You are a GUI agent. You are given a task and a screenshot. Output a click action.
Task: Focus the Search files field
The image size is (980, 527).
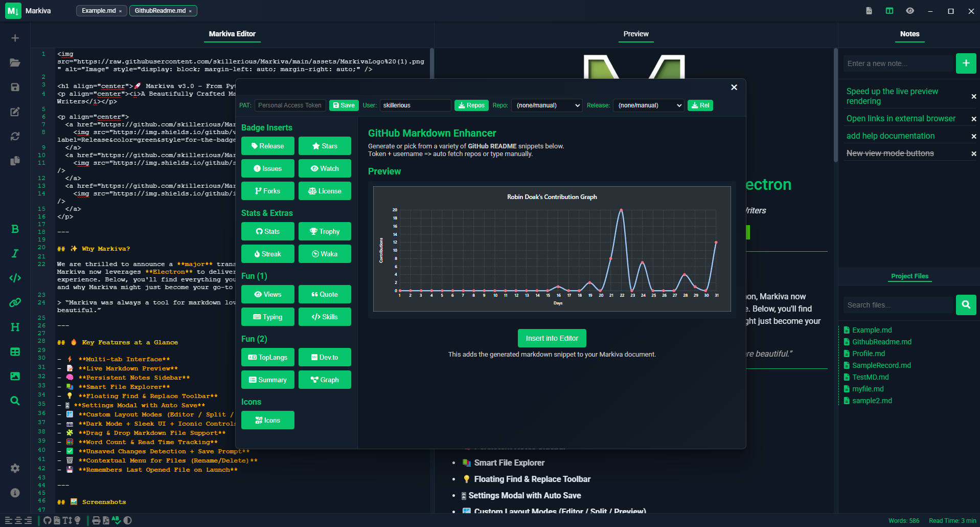[899, 305]
